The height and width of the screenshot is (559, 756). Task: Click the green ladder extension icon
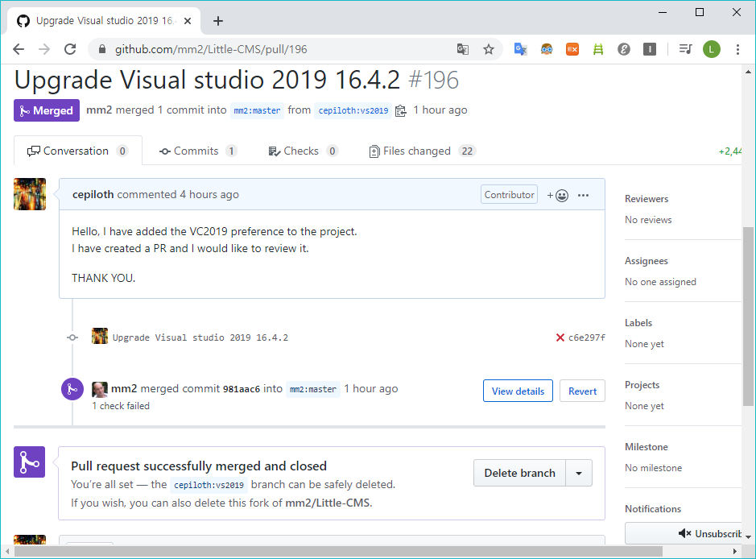tap(598, 49)
